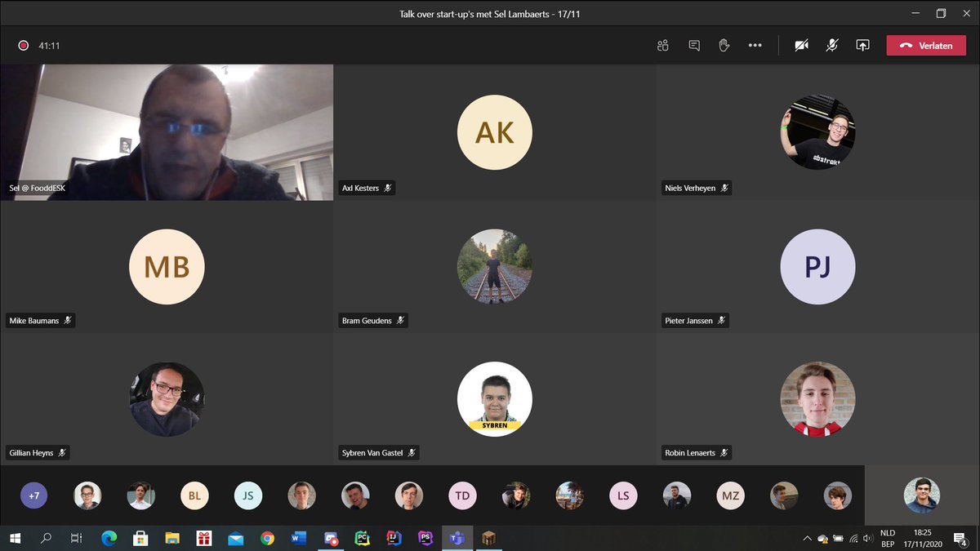Open the Mail app from taskbar

pyautogui.click(x=236, y=538)
